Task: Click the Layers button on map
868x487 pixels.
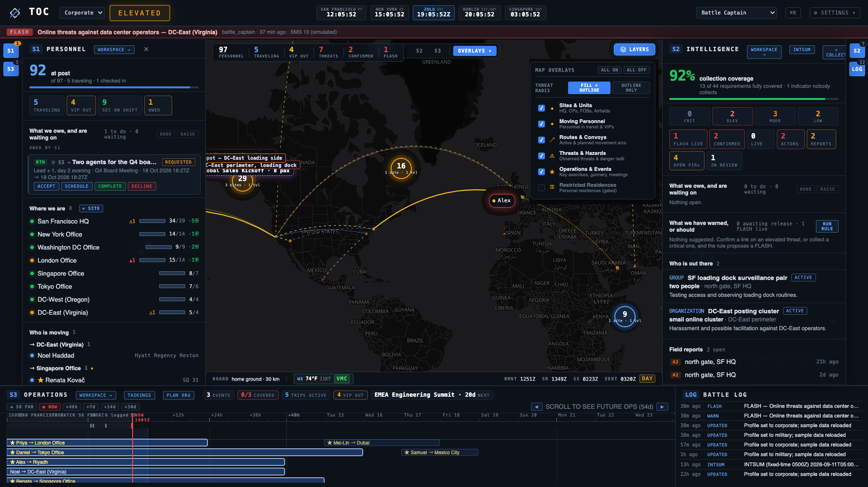Action: 635,49
